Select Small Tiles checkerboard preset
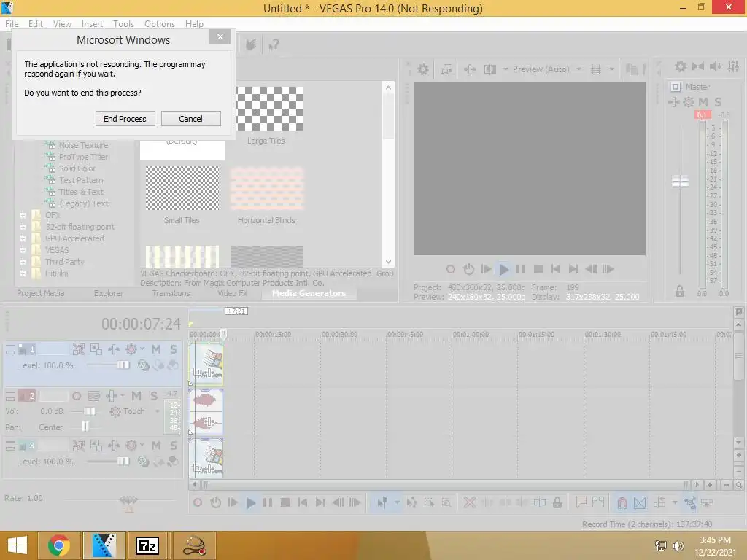 click(182, 189)
